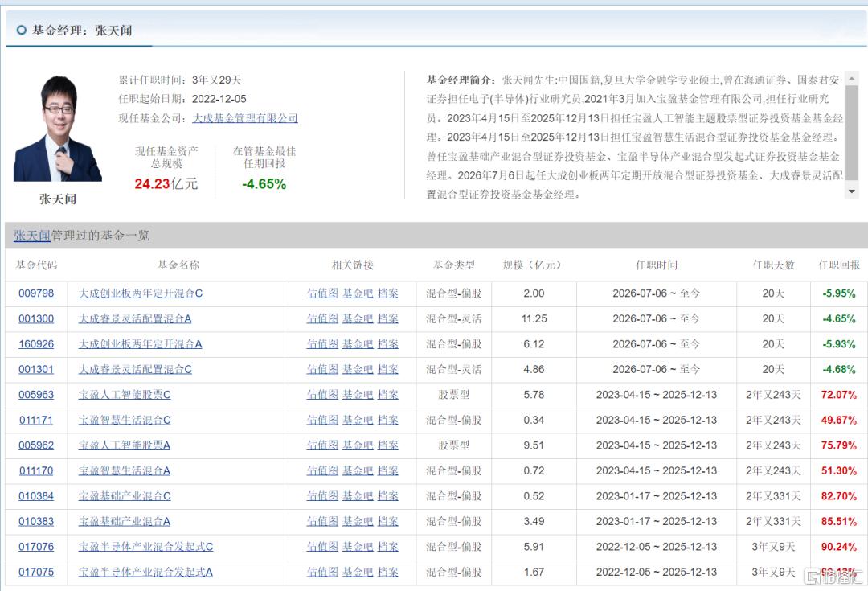Image resolution: width=868 pixels, height=591 pixels.
Task: Open fund 大成创业板两年定开混合A
Action: 140,344
